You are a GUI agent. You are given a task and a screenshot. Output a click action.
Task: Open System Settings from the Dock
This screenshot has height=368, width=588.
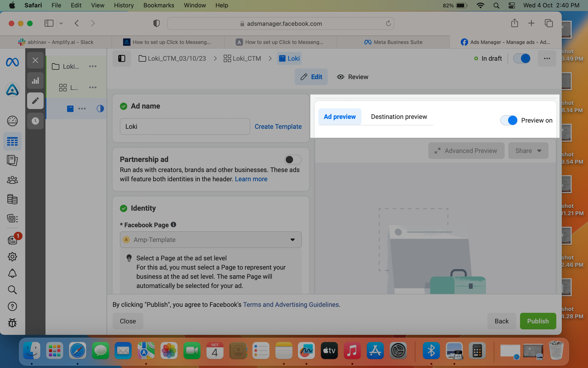pyautogui.click(x=398, y=351)
